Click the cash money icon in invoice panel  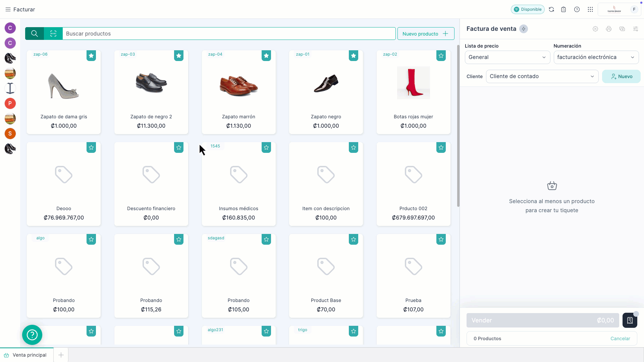pyautogui.click(x=622, y=29)
